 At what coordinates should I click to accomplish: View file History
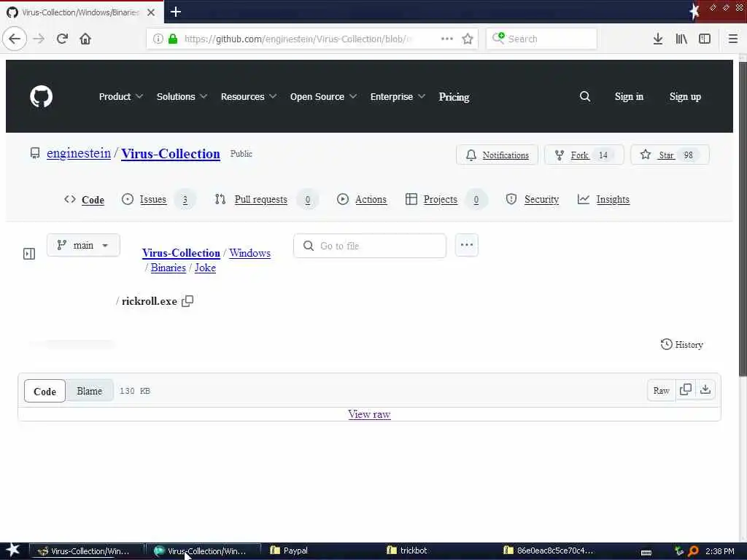click(682, 344)
